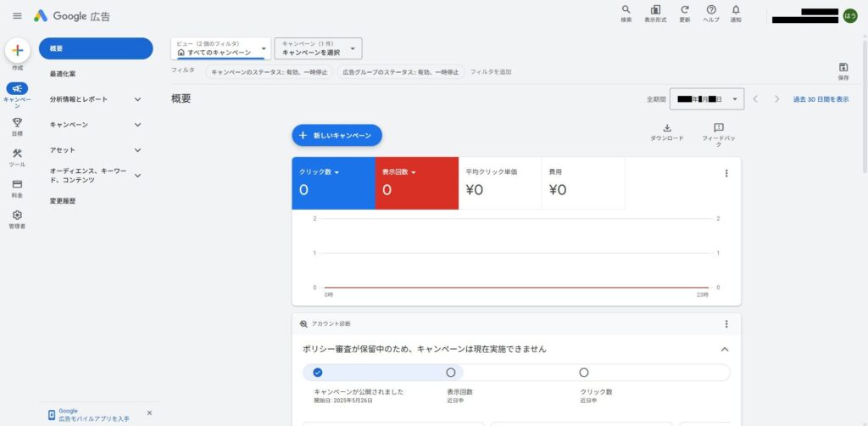This screenshot has width=868, height=426.
Task: Click the 平均クリック単価 metric tile
Action: point(500,183)
